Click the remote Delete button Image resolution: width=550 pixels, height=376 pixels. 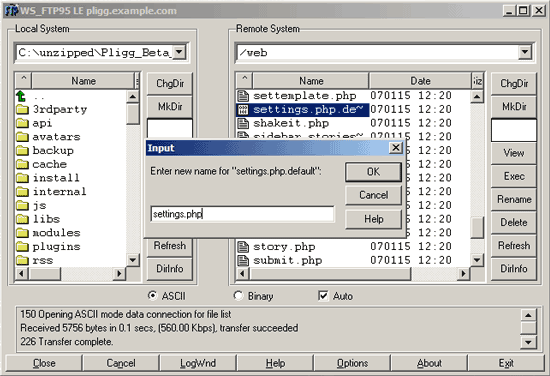pos(514,222)
